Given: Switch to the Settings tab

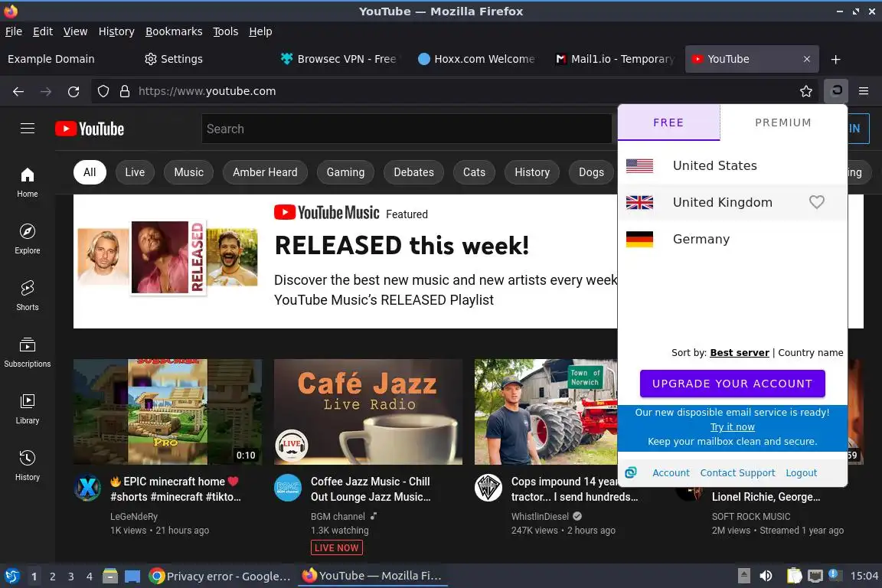Looking at the screenshot, I should (203, 59).
